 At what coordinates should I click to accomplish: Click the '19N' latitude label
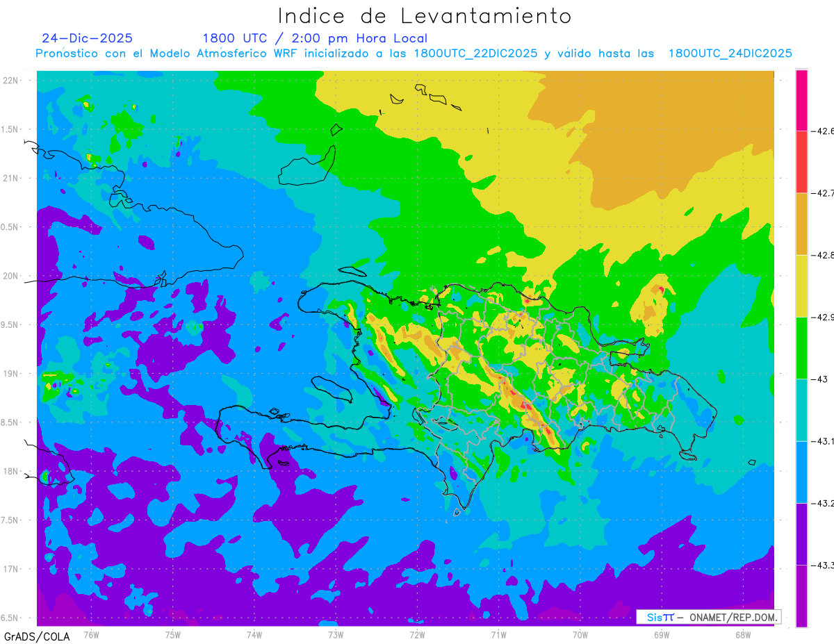tap(10, 374)
